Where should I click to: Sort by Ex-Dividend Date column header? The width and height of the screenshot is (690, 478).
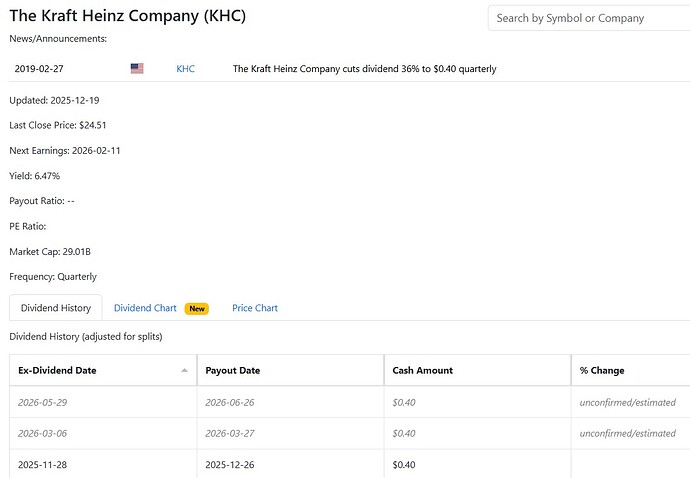(x=103, y=371)
